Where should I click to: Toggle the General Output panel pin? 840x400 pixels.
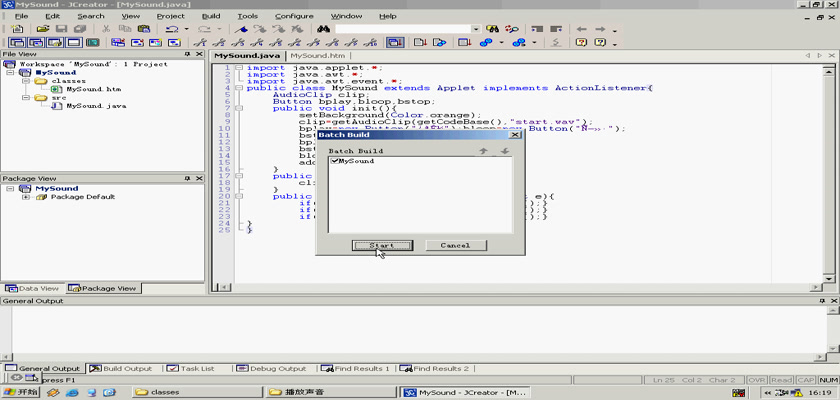[822, 301]
